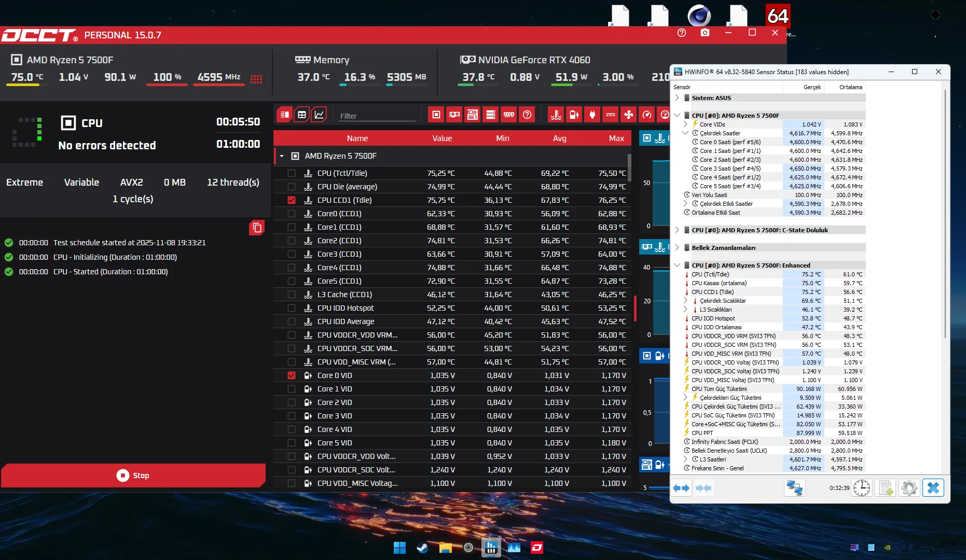
Task: Tick the L3 Cache (CCD1) checkbox
Action: [292, 295]
